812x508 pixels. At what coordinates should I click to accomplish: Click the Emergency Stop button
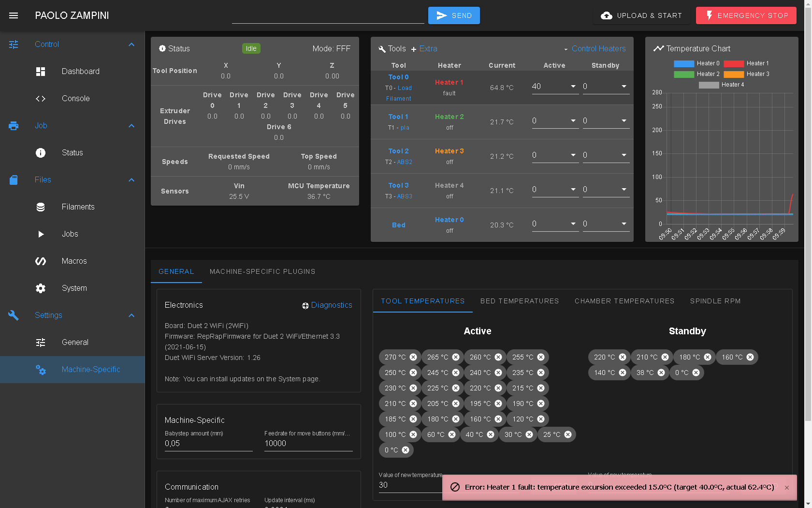[746, 15]
